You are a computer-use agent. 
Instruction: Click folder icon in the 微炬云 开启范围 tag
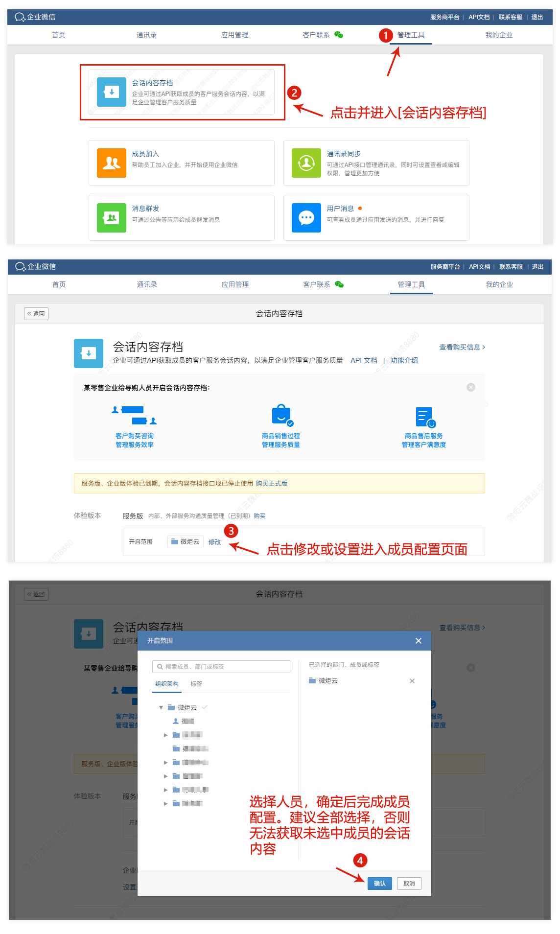(175, 541)
